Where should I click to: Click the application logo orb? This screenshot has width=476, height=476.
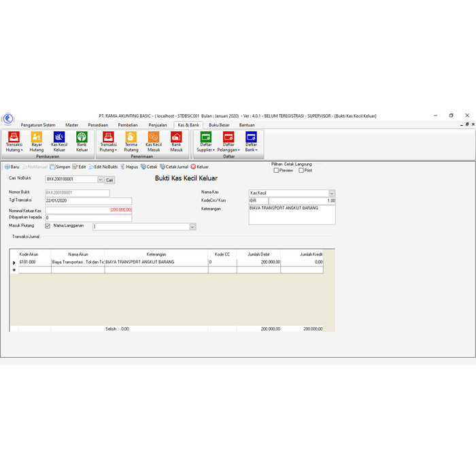[8, 118]
